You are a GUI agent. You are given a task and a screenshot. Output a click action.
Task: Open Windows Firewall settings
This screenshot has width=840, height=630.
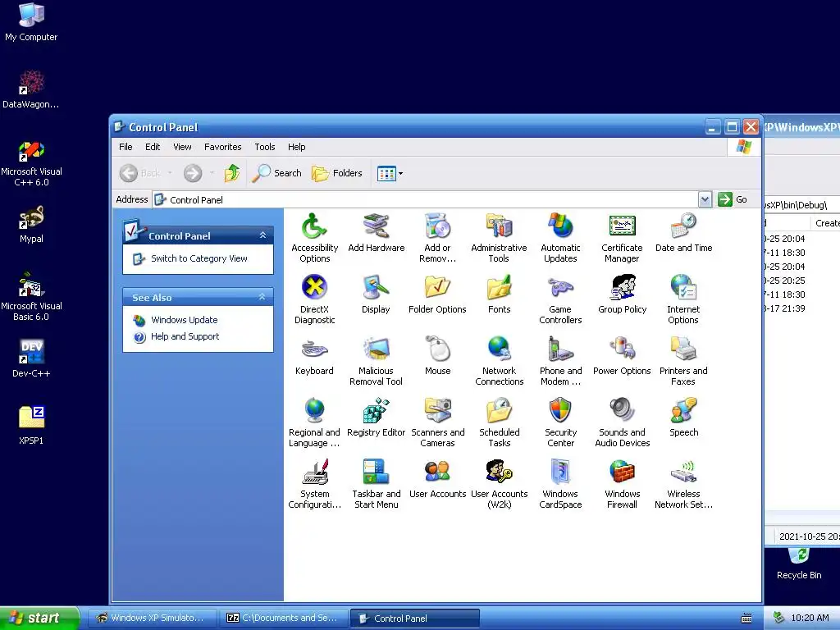(622, 484)
